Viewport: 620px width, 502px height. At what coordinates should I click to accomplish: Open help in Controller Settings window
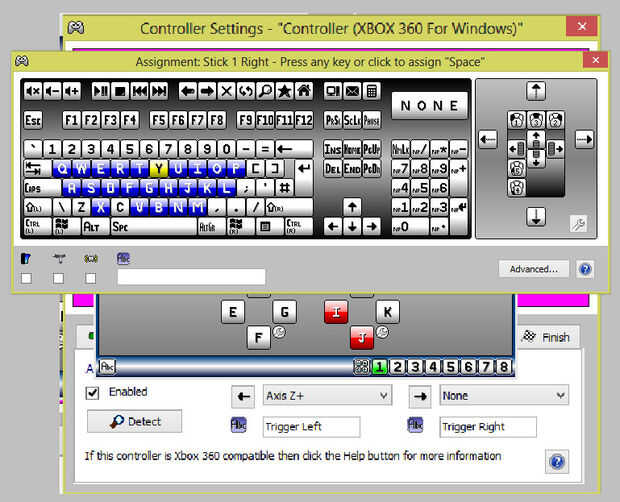coord(557,462)
